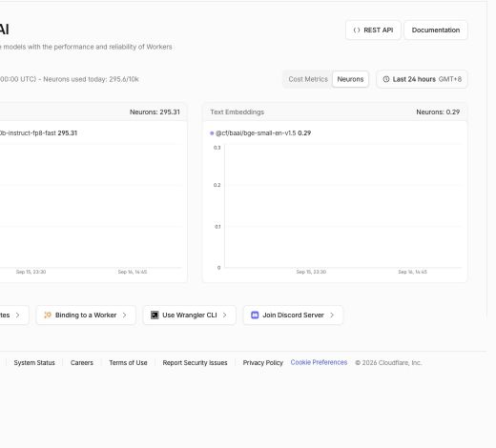Image resolution: width=496 pixels, height=448 pixels.
Task: Click the chevron on Join Discord Server
Action: click(332, 315)
